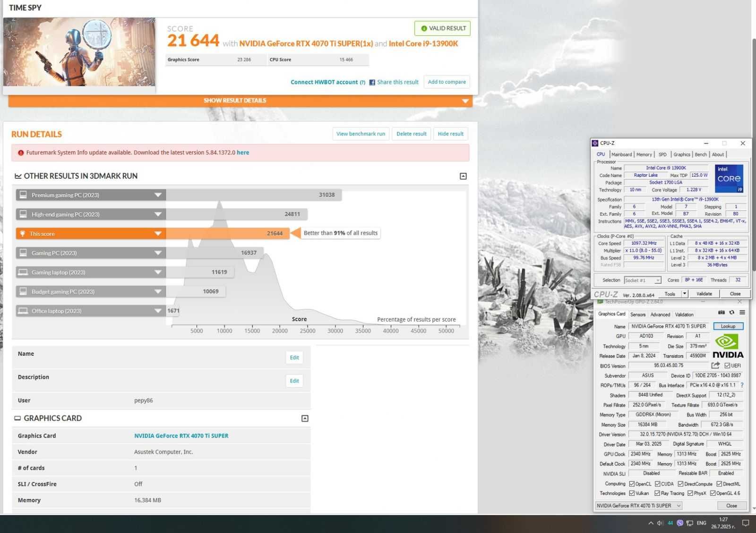Open the NVIDIA GeForce RTX 4070 Ti SUPER link
Viewport: 756px width, 533px height.
pos(181,436)
